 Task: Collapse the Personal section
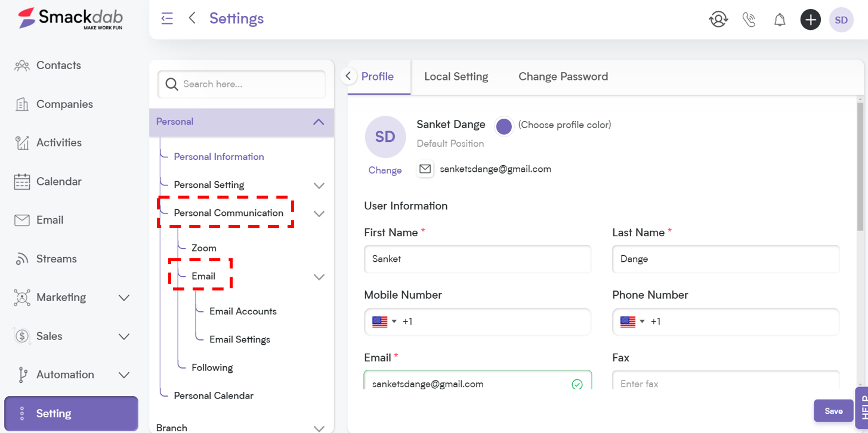(319, 122)
